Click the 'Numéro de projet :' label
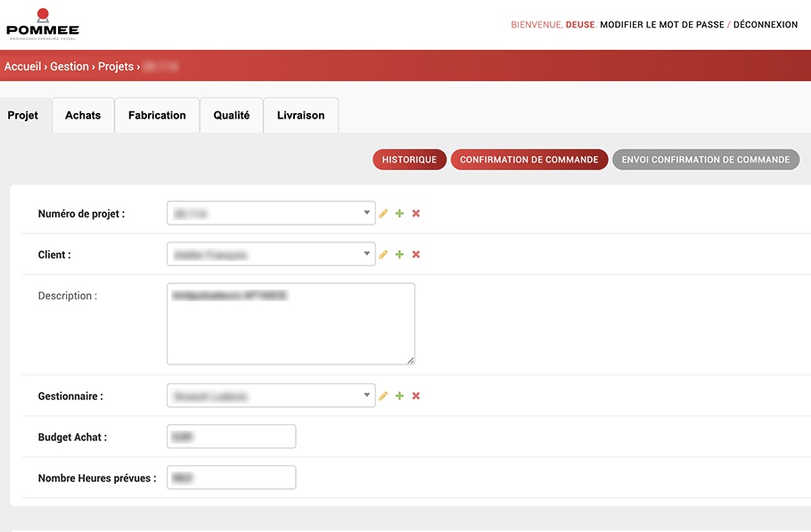This screenshot has height=532, width=811. [x=81, y=214]
